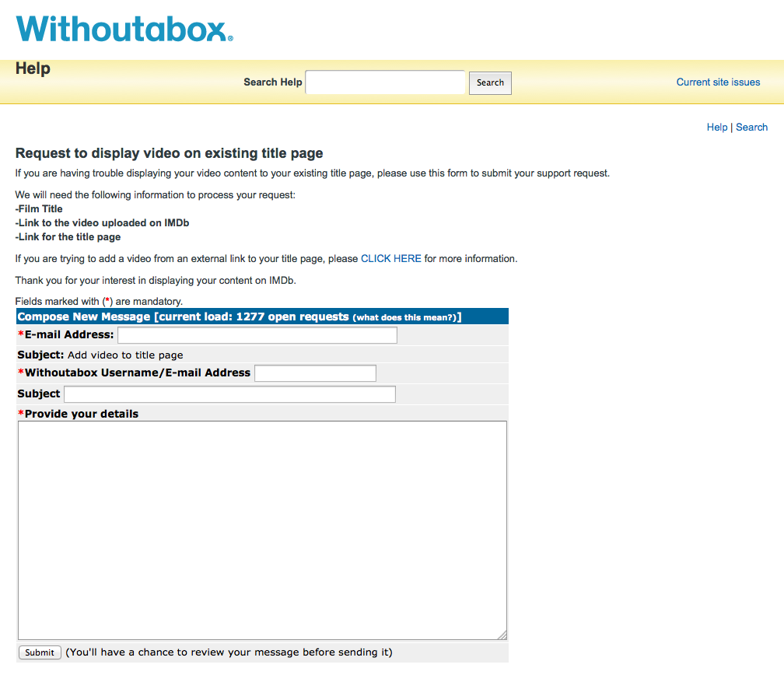Image resolution: width=784 pixels, height=696 pixels.
Task: Focus the Subject text input
Action: 230,394
